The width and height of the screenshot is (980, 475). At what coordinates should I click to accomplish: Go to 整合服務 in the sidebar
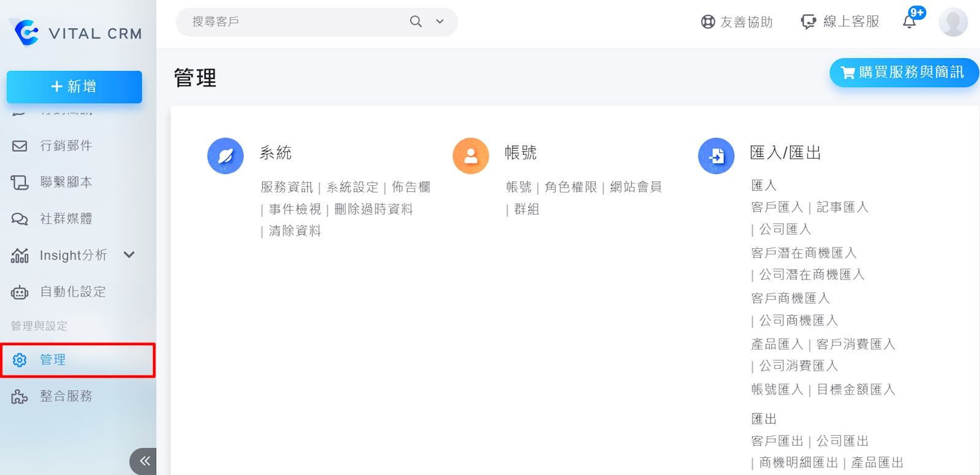click(66, 397)
